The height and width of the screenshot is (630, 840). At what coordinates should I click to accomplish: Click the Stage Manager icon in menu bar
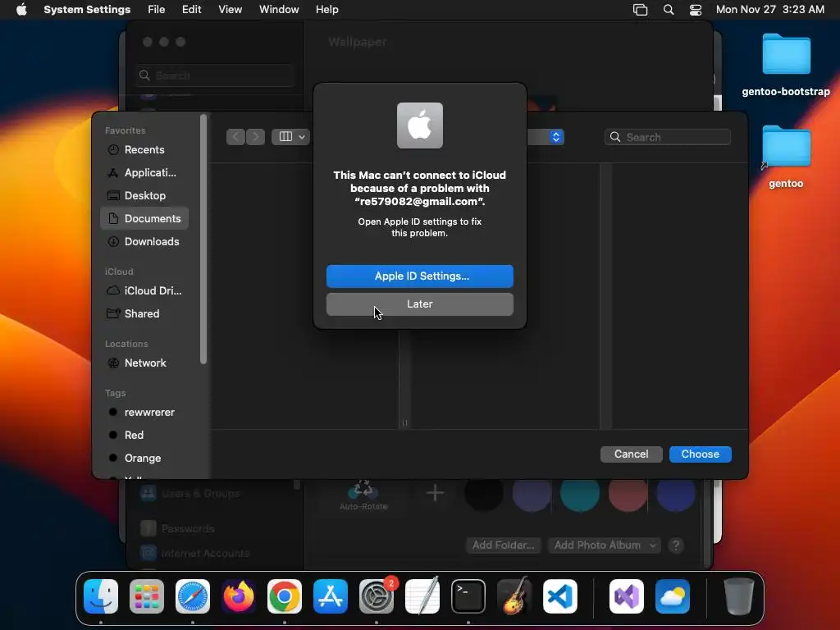pyautogui.click(x=640, y=10)
